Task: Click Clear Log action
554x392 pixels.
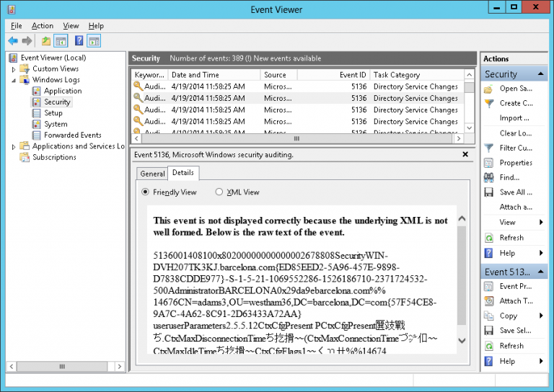Action: [x=515, y=133]
